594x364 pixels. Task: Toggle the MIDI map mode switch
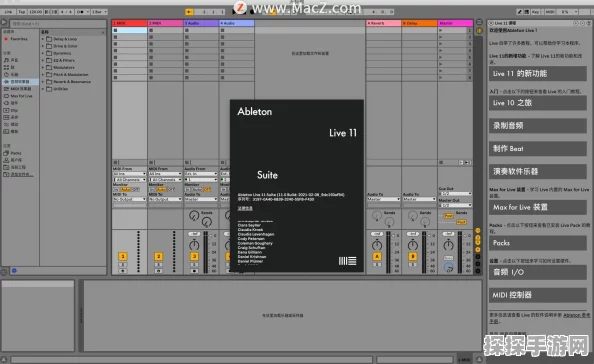pyautogui.click(x=550, y=12)
